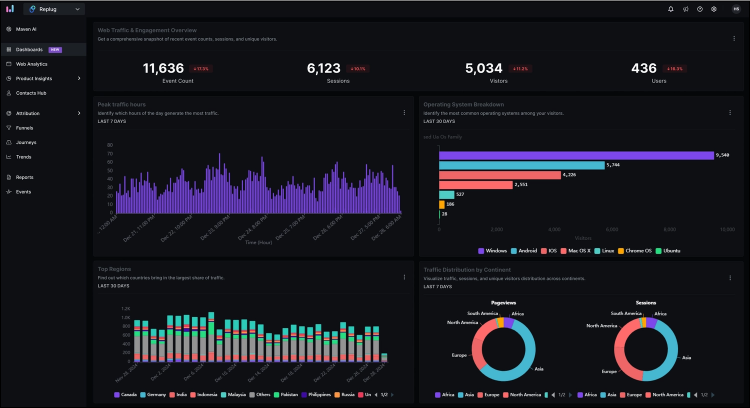Open Events in the sidebar
This screenshot has width=750, height=408.
click(44, 192)
